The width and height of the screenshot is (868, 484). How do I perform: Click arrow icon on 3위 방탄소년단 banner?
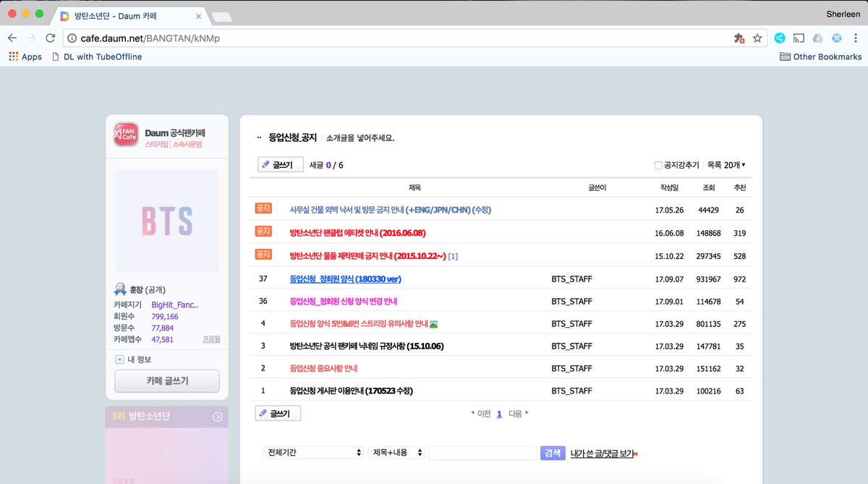point(218,417)
